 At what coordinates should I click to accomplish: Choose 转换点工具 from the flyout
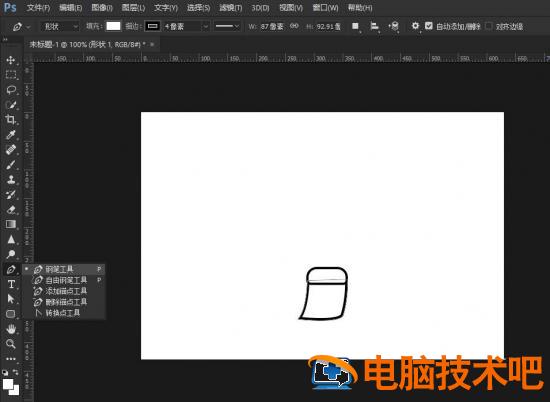[64, 313]
